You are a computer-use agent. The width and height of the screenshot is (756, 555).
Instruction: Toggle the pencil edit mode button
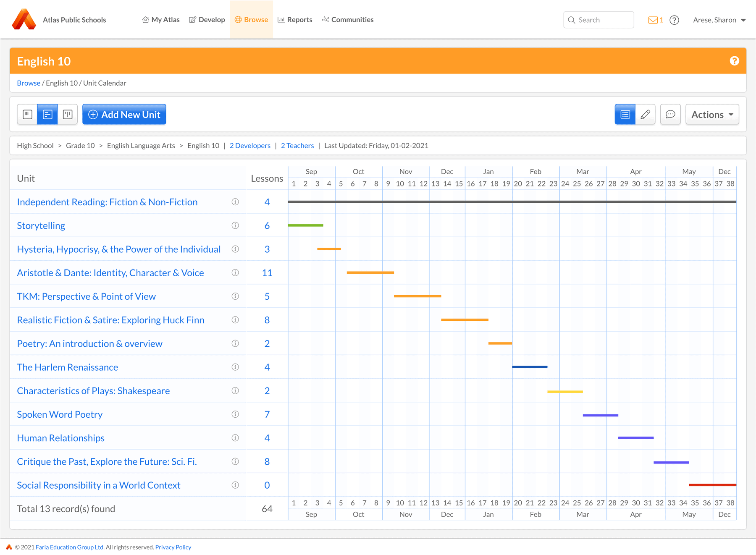tap(646, 114)
